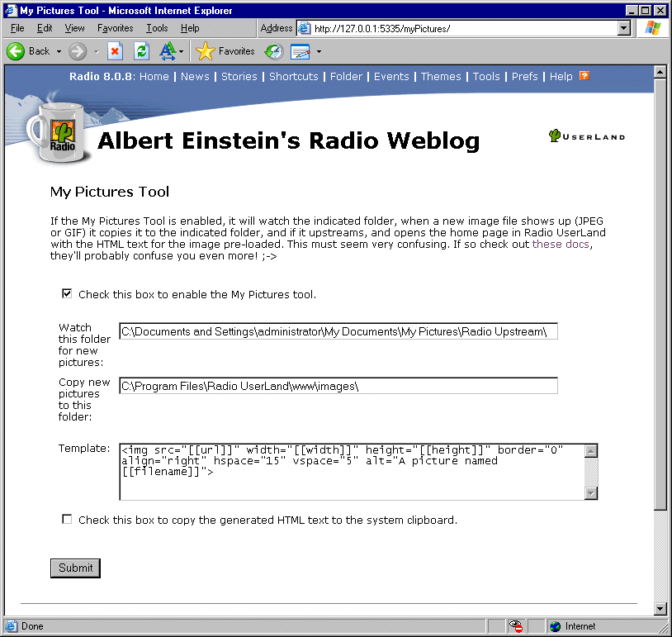672x637 pixels.
Task: Open the Shortcuts link
Action: click(x=294, y=76)
